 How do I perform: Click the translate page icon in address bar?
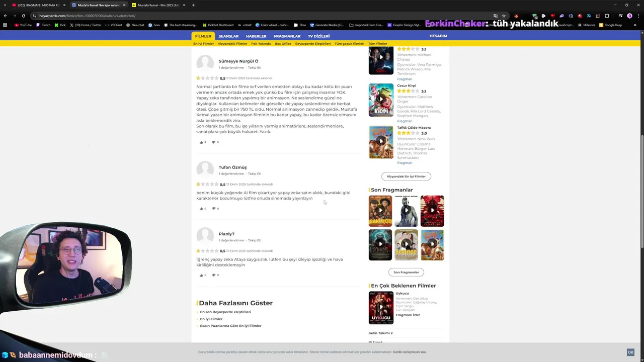496,16
